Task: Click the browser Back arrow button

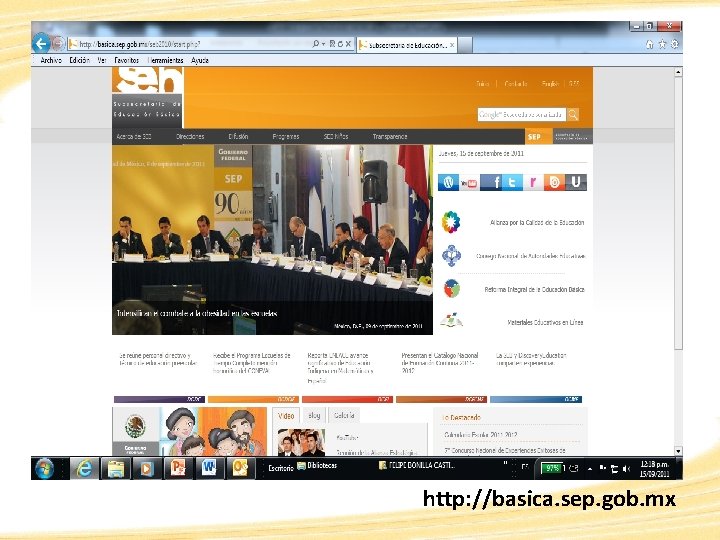Action: (41, 44)
